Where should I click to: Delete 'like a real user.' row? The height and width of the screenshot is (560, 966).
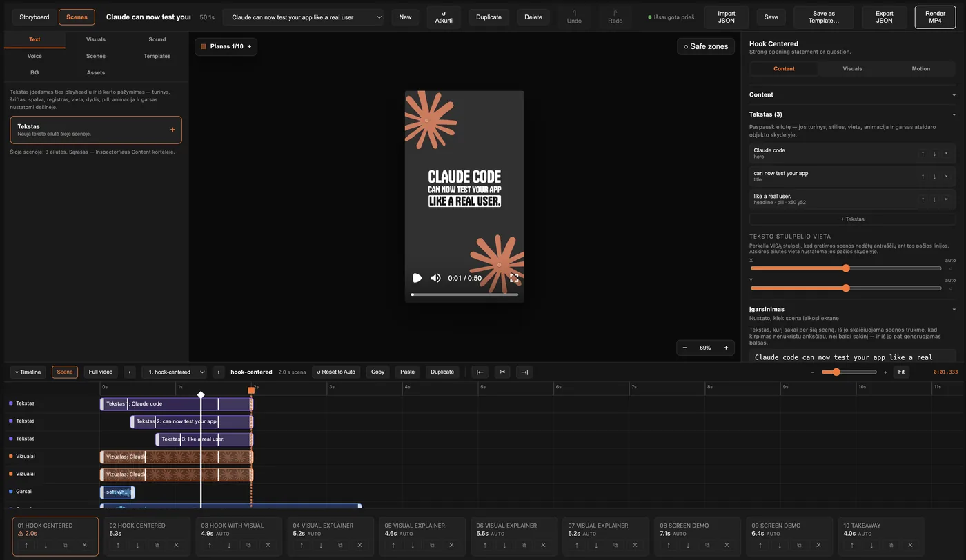[946, 199]
